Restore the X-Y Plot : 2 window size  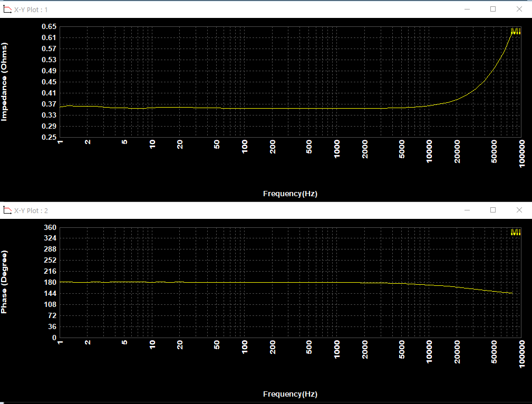pyautogui.click(x=493, y=210)
